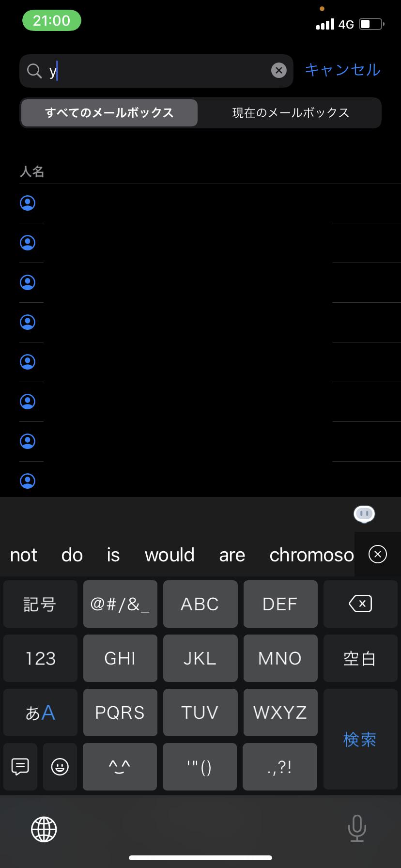401x868 pixels.
Task: Switch to 123 number input
Action: (x=40, y=658)
